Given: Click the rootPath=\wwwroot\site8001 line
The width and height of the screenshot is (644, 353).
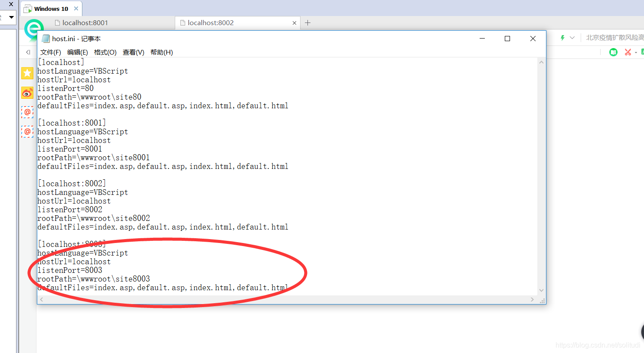Looking at the screenshot, I should coord(94,158).
